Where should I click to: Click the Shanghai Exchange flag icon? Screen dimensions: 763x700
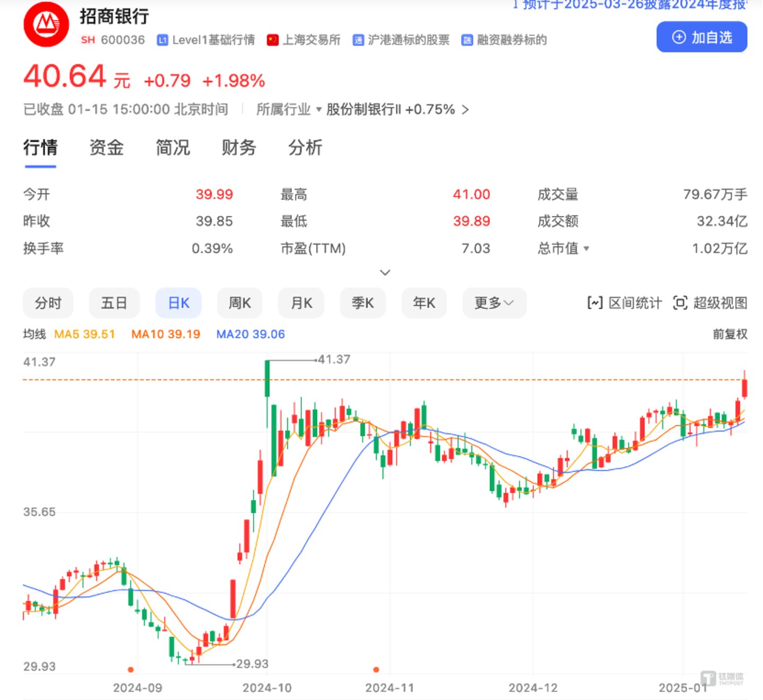(273, 40)
